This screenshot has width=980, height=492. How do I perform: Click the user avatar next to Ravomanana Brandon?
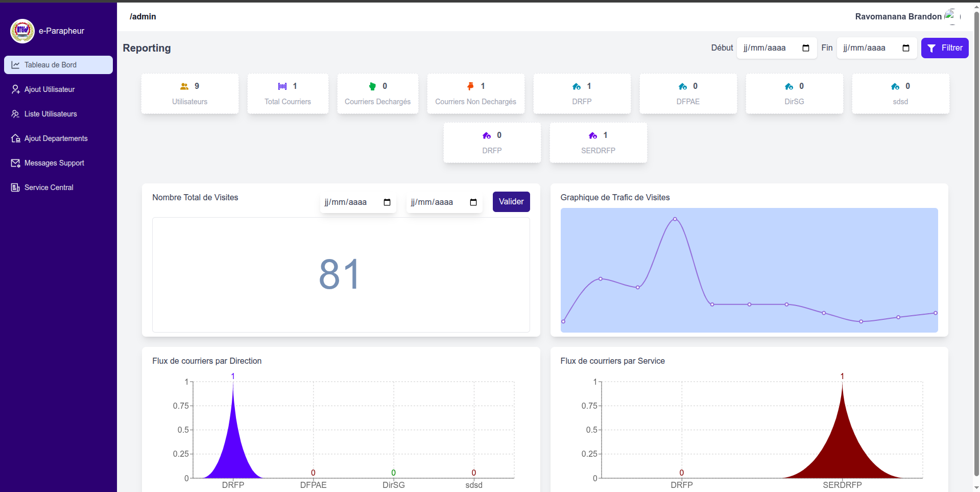[952, 16]
